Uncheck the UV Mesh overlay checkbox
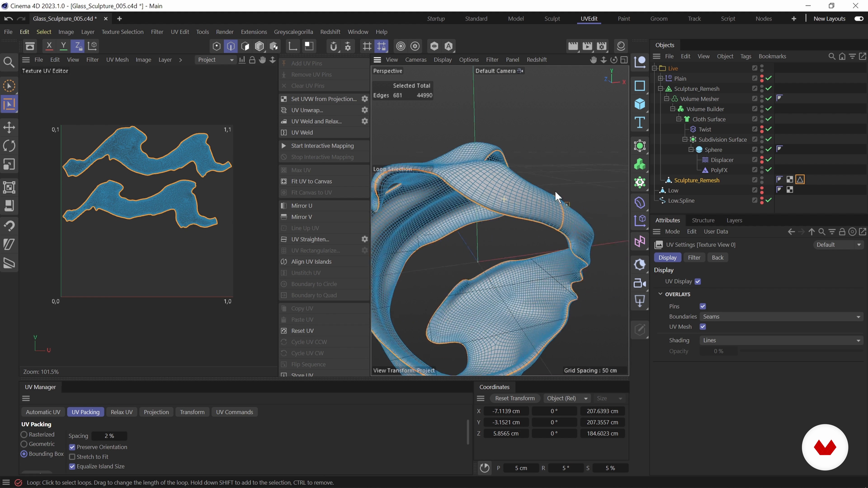 [703, 327]
